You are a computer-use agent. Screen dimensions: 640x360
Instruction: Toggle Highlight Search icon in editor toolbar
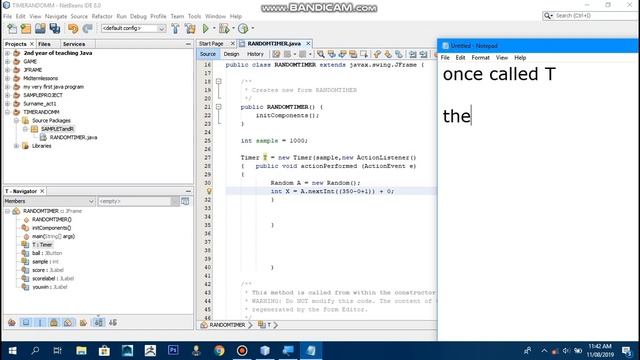coord(353,54)
